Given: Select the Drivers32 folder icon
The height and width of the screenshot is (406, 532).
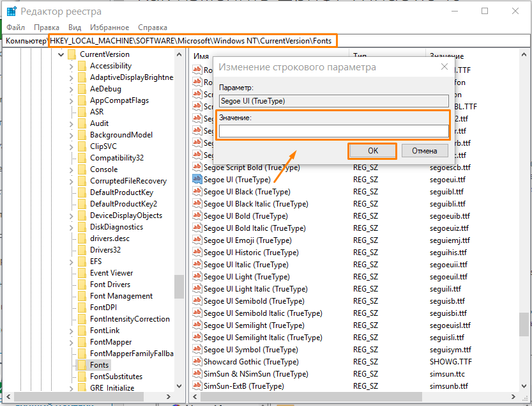Looking at the screenshot, I should (82, 250).
